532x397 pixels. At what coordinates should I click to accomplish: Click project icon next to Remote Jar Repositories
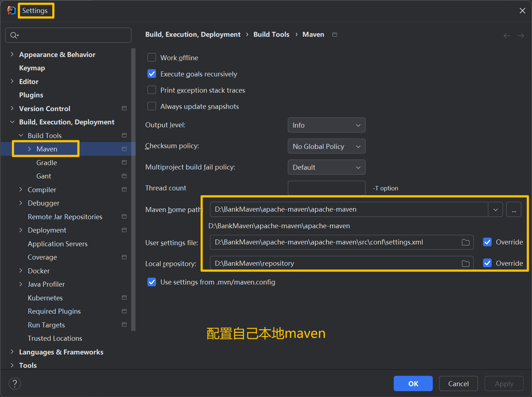click(124, 216)
